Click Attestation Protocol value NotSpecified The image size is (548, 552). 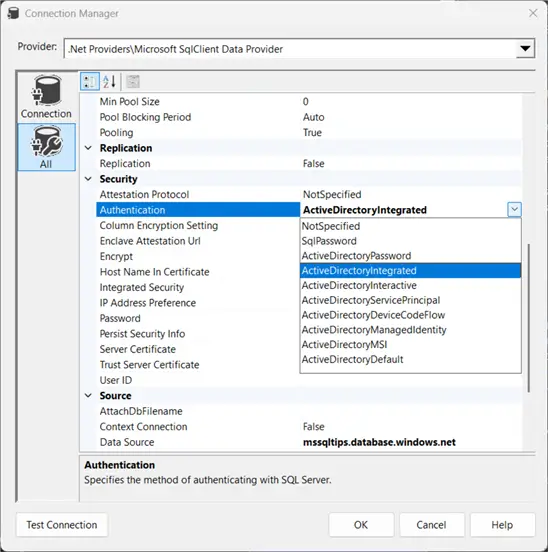(x=332, y=195)
